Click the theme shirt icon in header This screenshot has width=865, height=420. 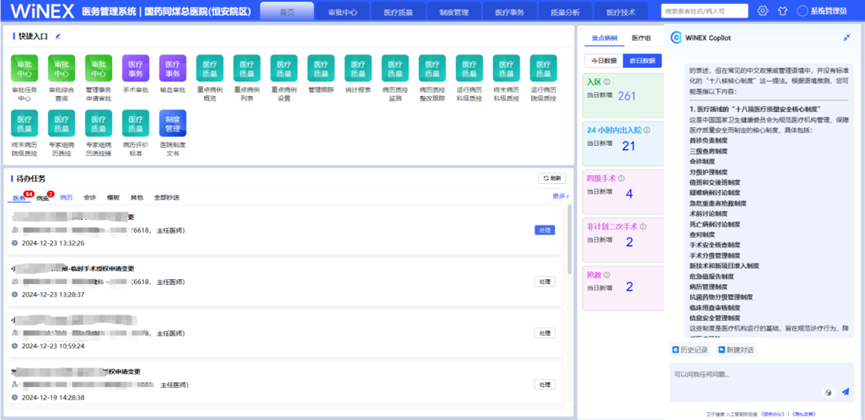[783, 11]
